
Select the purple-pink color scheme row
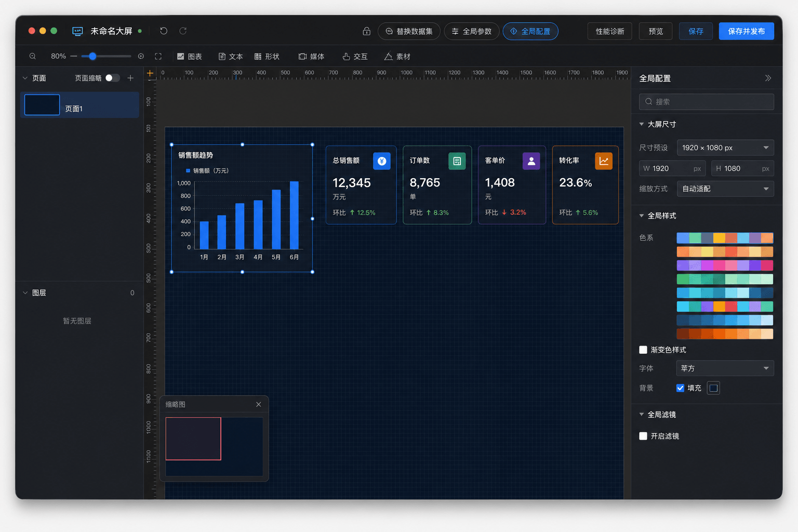click(x=725, y=265)
